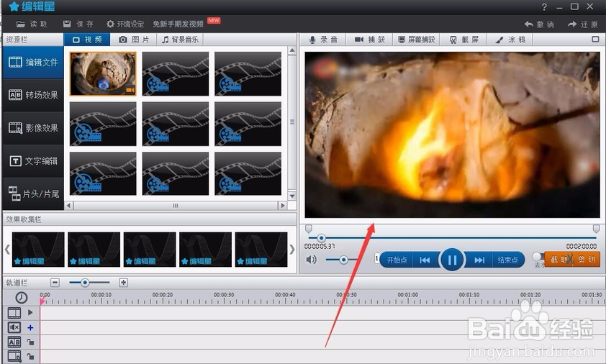Set the 开始点 start point
The height and width of the screenshot is (364, 606).
pos(397,260)
